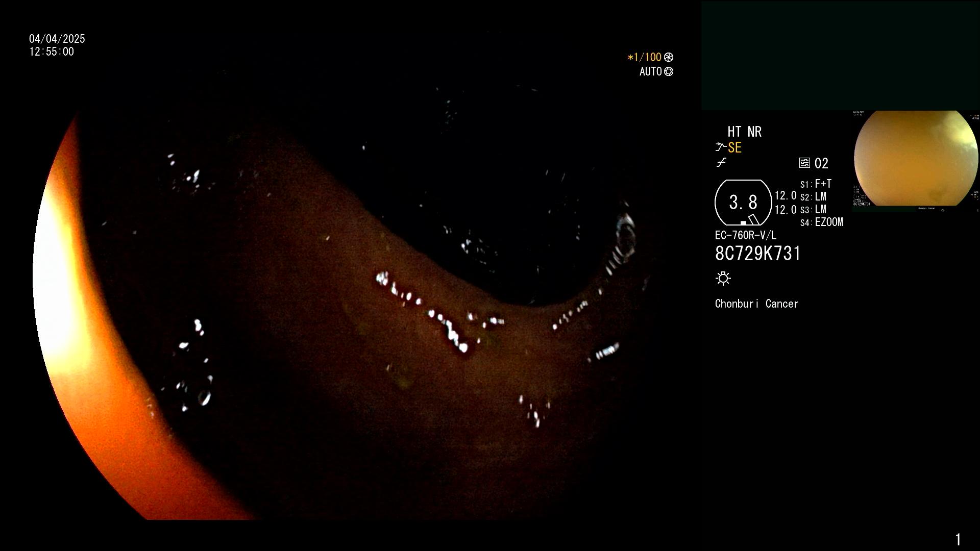Screen dimensions: 980x551
Task: Click the AUTO label
Action: [651, 71]
